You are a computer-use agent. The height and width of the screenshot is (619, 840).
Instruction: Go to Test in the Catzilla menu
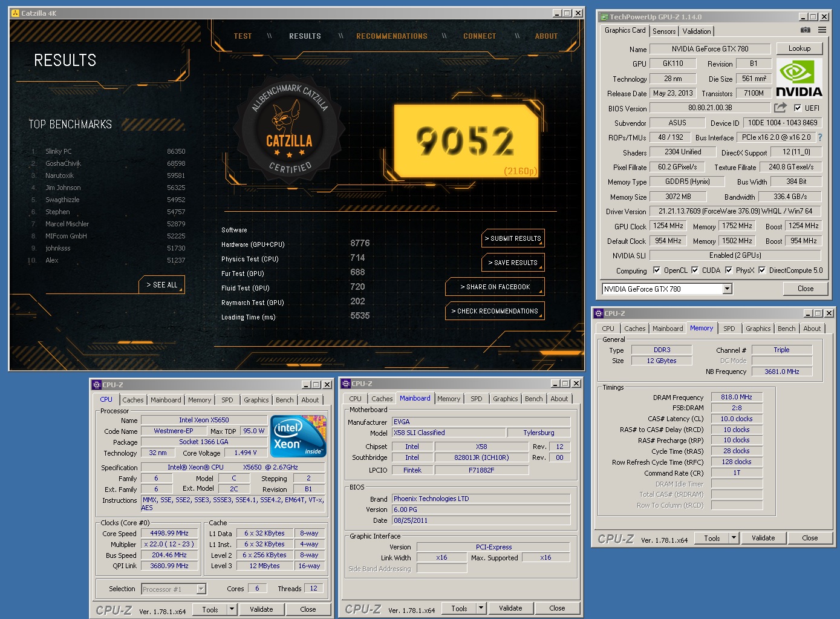[243, 36]
